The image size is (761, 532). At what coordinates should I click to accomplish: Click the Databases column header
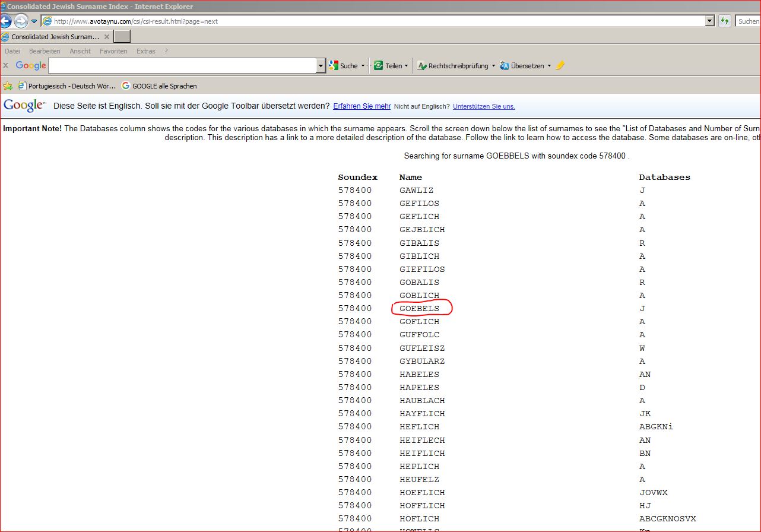coord(665,177)
